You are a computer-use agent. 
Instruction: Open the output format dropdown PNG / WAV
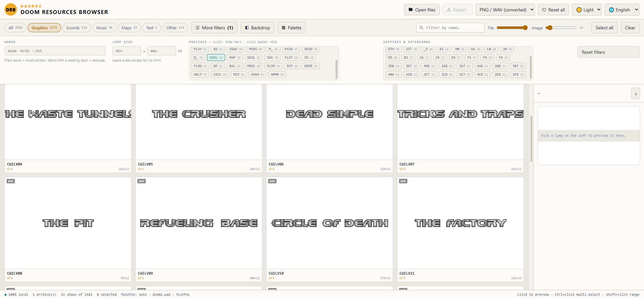[505, 10]
